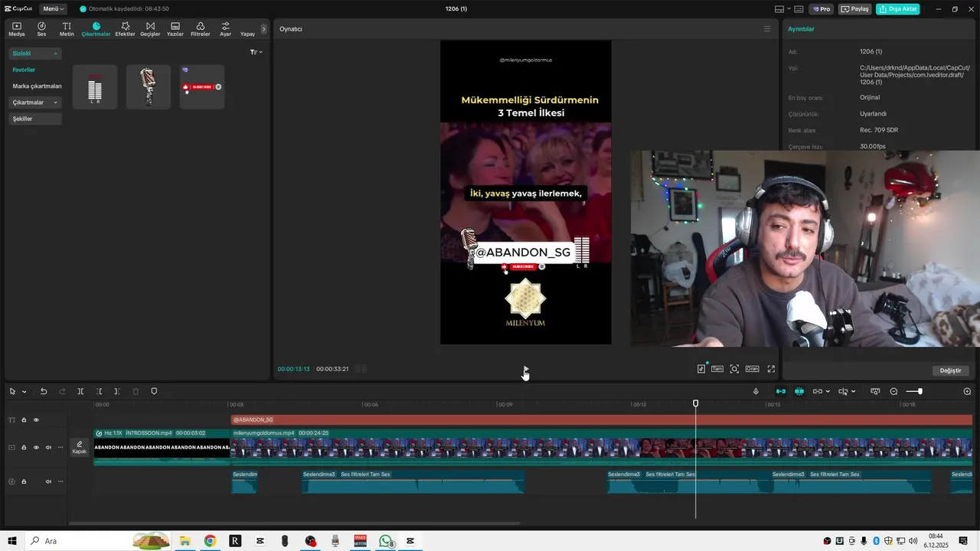Mute the audio voiceover track
This screenshot has width=980, height=551.
click(x=48, y=481)
